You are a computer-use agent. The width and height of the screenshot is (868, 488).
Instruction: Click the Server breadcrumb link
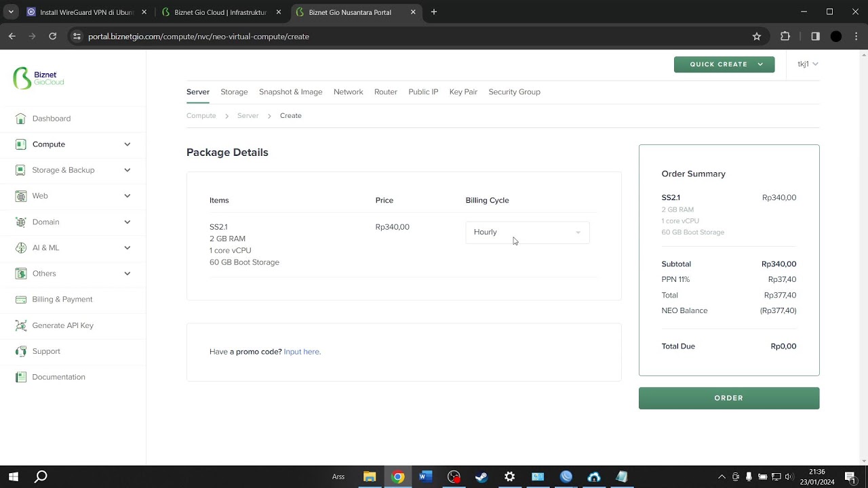click(248, 116)
